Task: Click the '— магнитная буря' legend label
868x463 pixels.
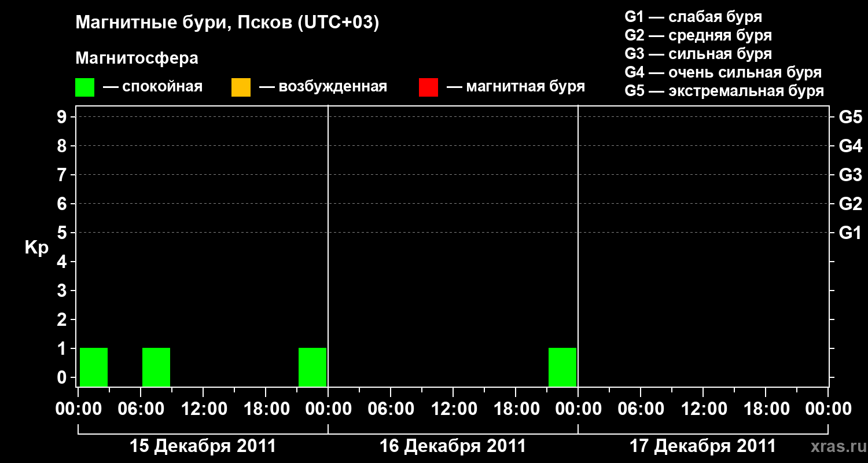Action: point(516,87)
